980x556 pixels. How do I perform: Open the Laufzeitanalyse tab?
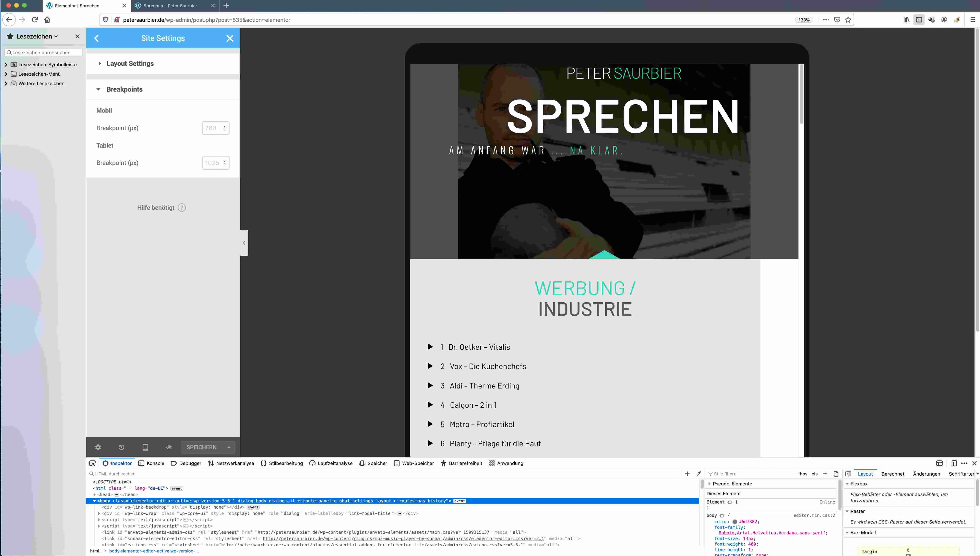tap(331, 463)
